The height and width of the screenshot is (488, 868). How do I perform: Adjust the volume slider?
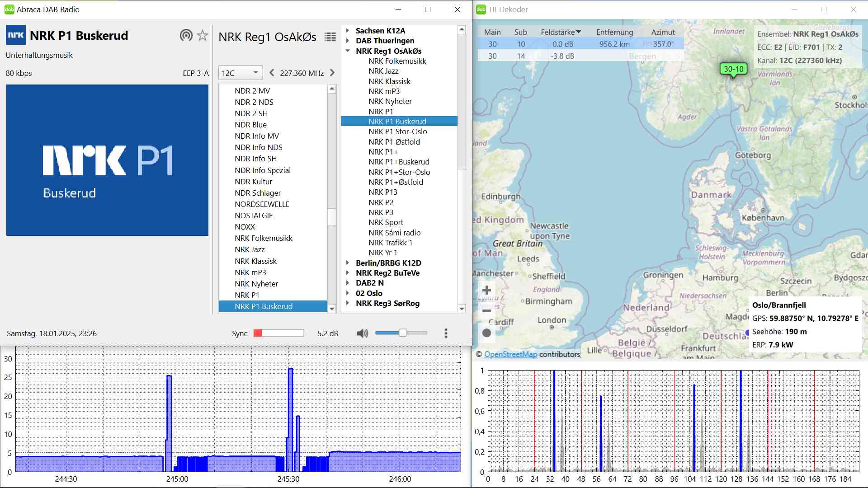coord(402,333)
